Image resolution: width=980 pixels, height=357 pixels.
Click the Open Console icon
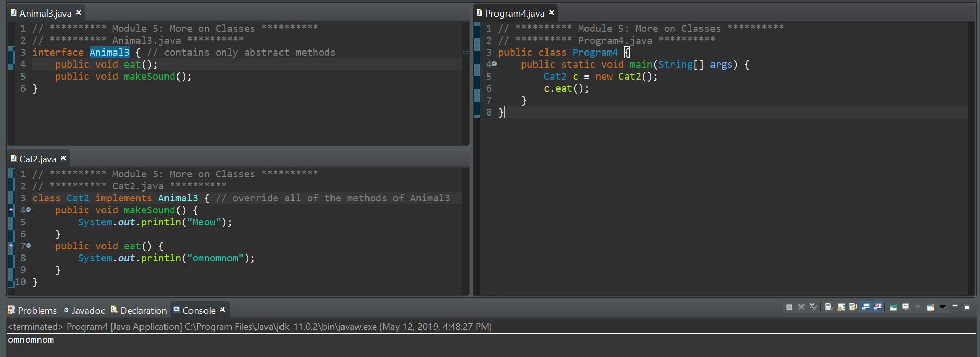[x=931, y=307]
